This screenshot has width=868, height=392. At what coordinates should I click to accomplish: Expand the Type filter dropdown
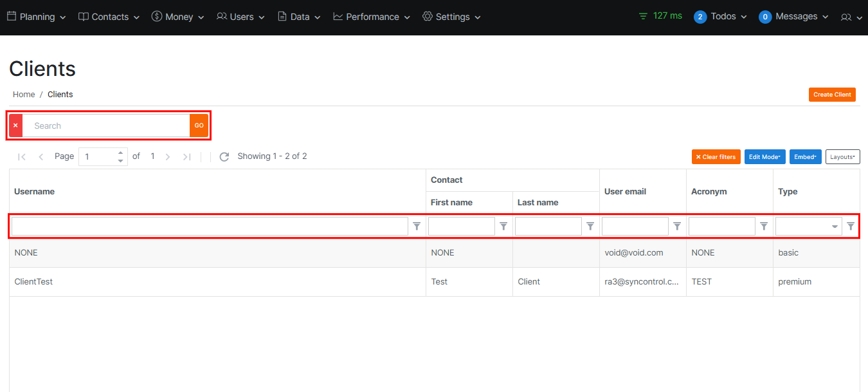(x=835, y=227)
